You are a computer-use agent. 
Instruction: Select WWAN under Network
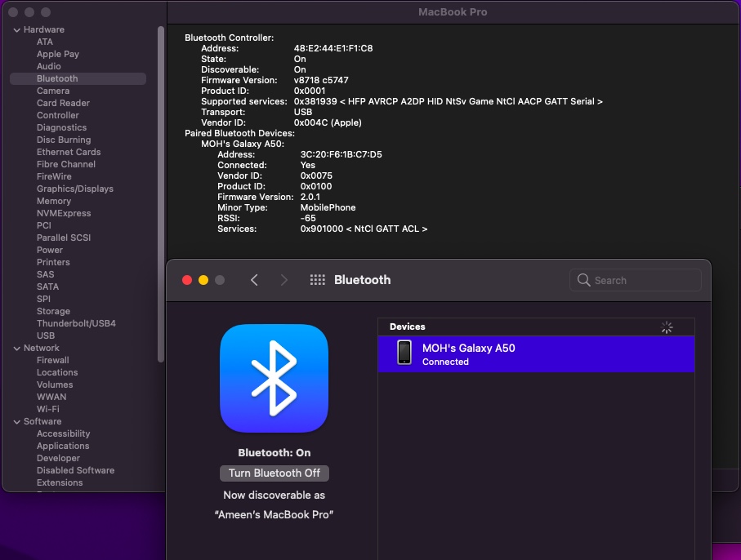pyautogui.click(x=51, y=398)
